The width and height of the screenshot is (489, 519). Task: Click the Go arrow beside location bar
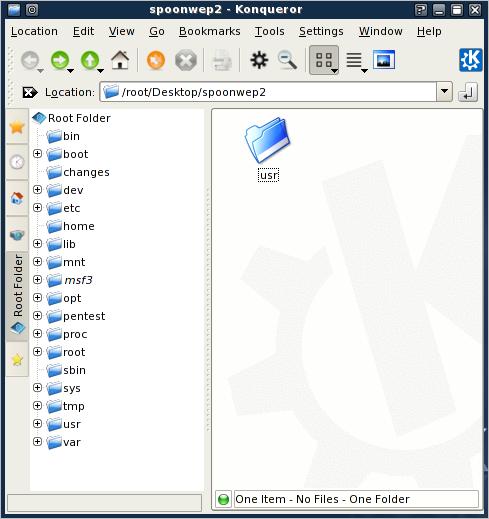[x=468, y=92]
